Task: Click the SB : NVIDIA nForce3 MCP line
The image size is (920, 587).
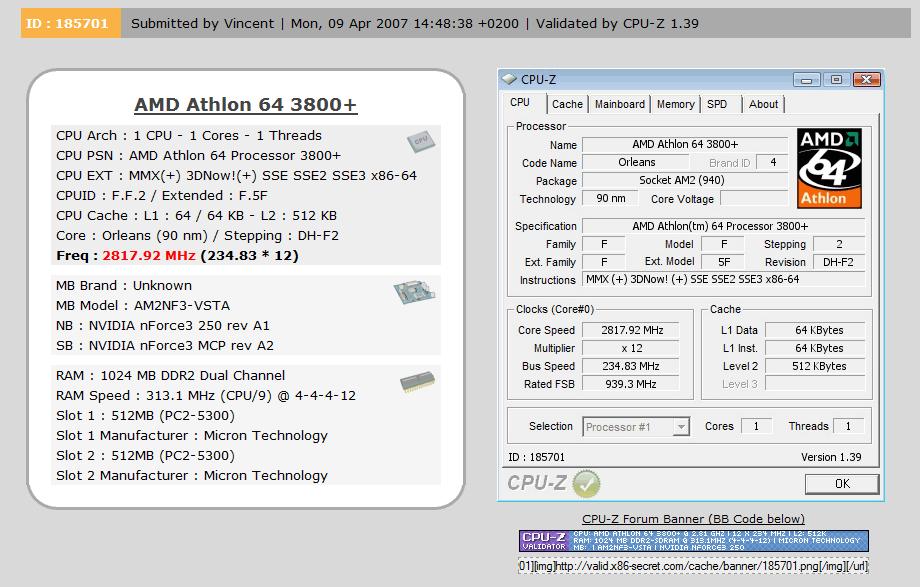Action: pos(165,346)
